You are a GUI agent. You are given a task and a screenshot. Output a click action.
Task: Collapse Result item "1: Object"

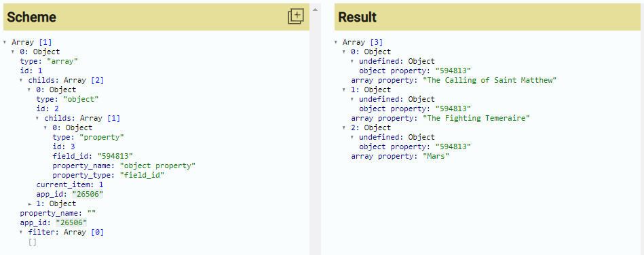coord(344,90)
